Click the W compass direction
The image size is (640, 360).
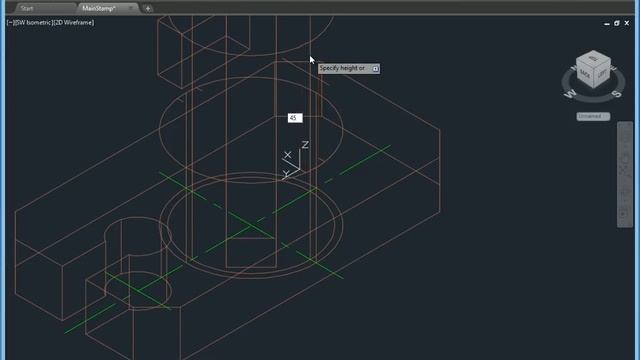pyautogui.click(x=571, y=94)
